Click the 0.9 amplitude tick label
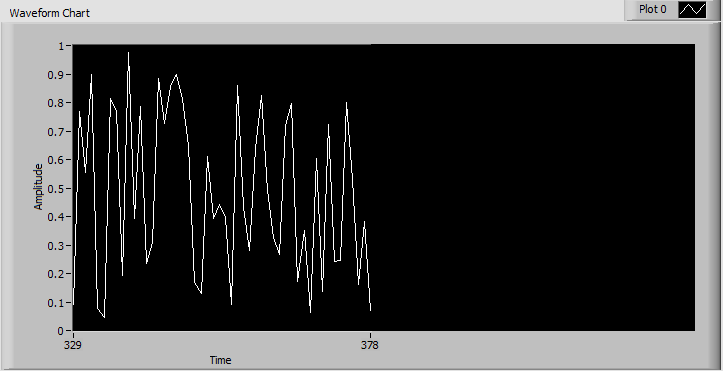 57,75
